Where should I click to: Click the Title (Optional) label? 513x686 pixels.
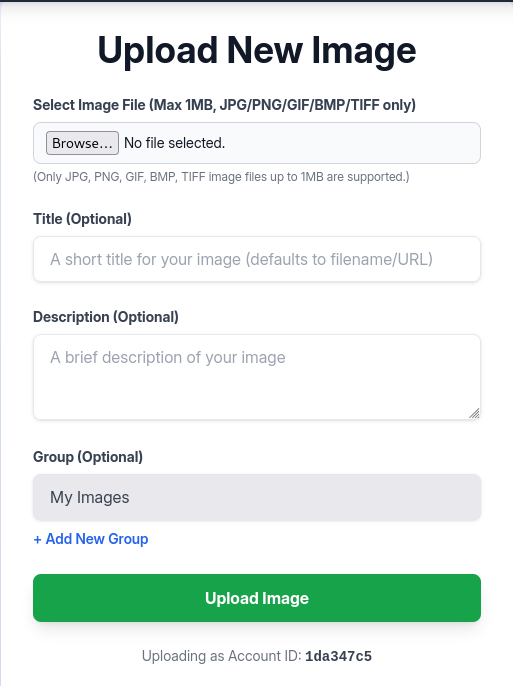[82, 219]
